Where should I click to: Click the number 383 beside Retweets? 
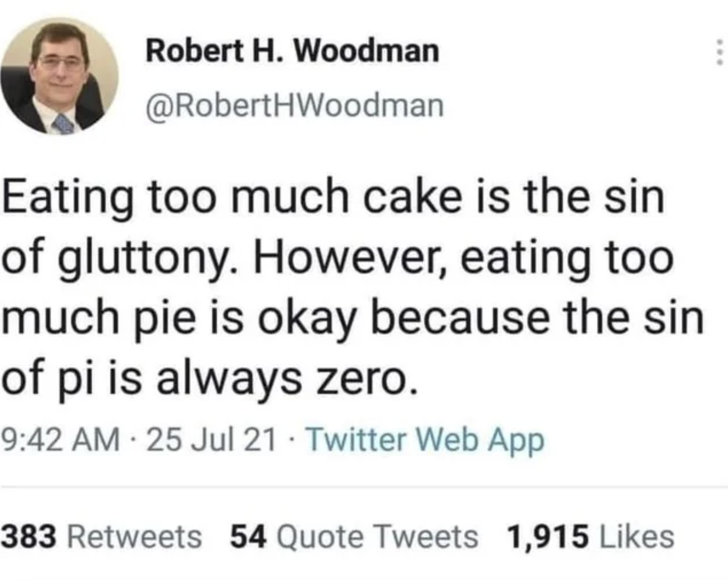pyautogui.click(x=29, y=537)
